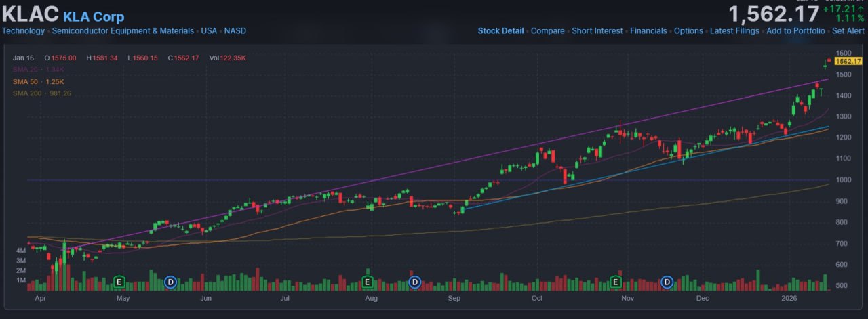Click the KLA Corp company name
The width and height of the screenshot is (868, 319).
[94, 16]
